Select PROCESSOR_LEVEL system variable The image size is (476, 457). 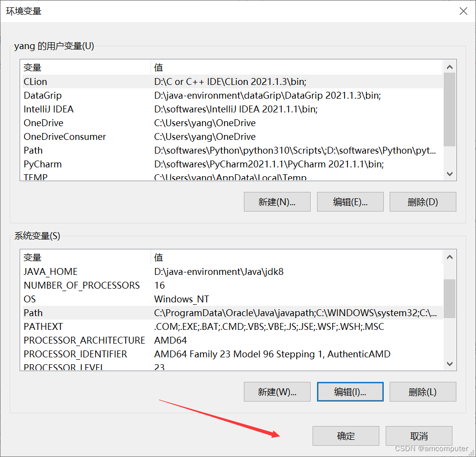click(233, 366)
